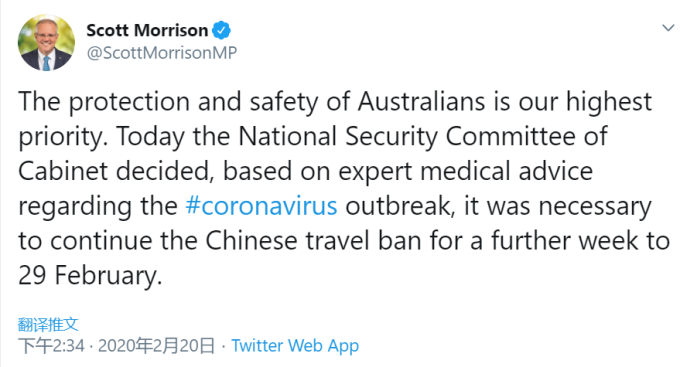The width and height of the screenshot is (680, 367).
Task: Click the "Cabinet decided" words
Action: (117, 171)
